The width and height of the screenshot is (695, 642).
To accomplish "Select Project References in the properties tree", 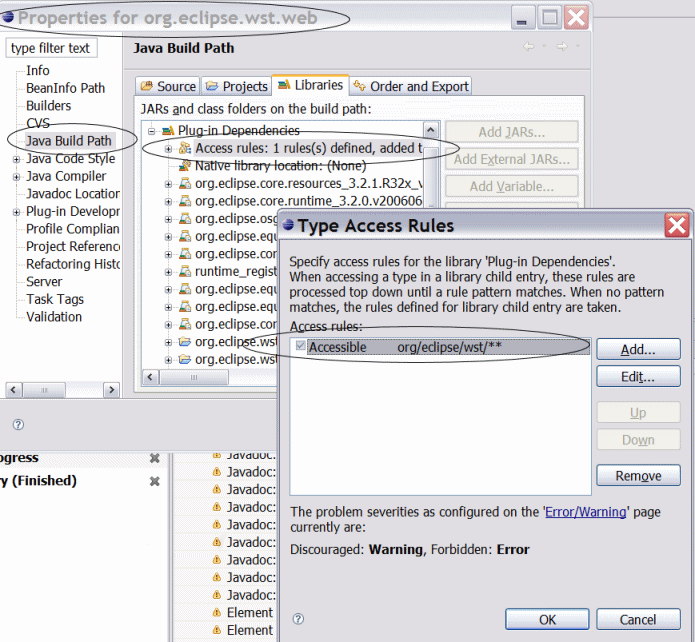I will click(73, 247).
